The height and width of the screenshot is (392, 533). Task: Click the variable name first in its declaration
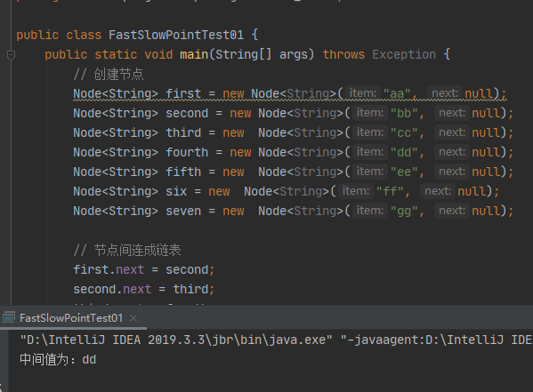pos(183,93)
